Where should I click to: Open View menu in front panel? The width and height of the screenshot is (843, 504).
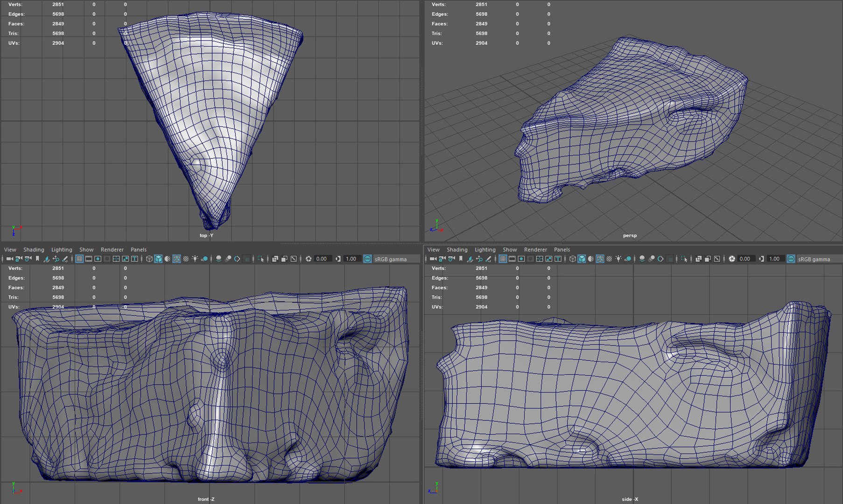(x=10, y=250)
